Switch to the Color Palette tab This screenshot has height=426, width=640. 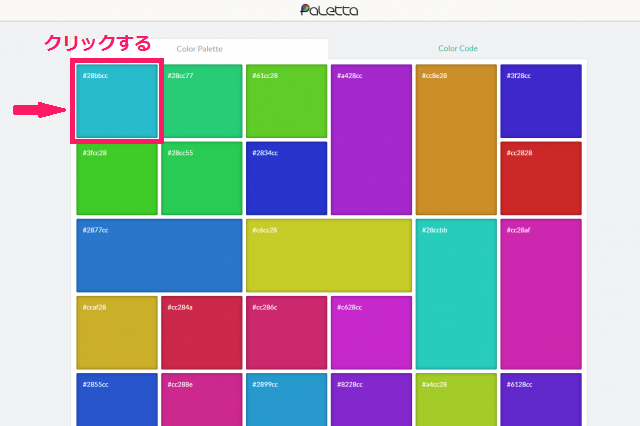[x=199, y=48]
